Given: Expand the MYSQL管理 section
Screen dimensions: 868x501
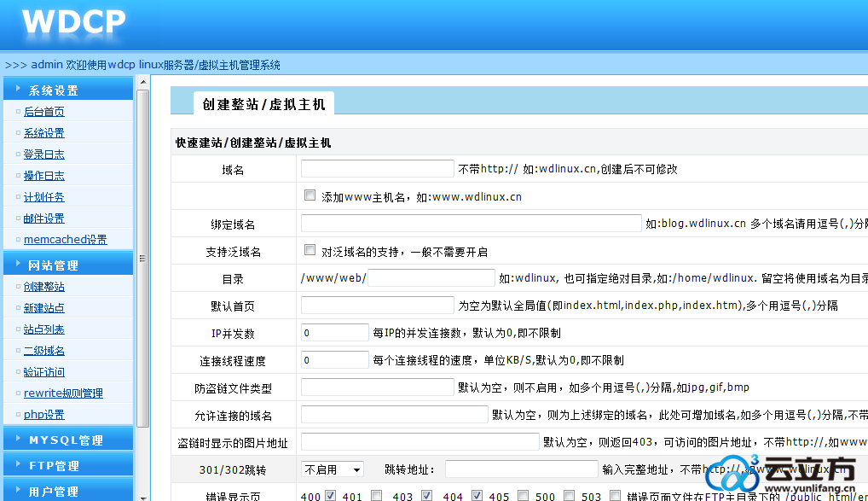Looking at the screenshot, I should pyautogui.click(x=68, y=440).
